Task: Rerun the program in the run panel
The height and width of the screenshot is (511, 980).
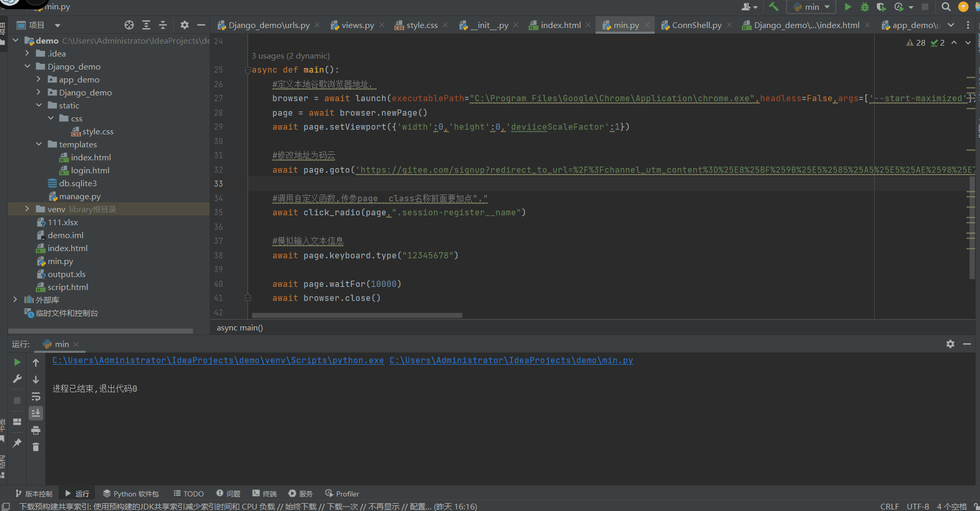Action: (17, 362)
